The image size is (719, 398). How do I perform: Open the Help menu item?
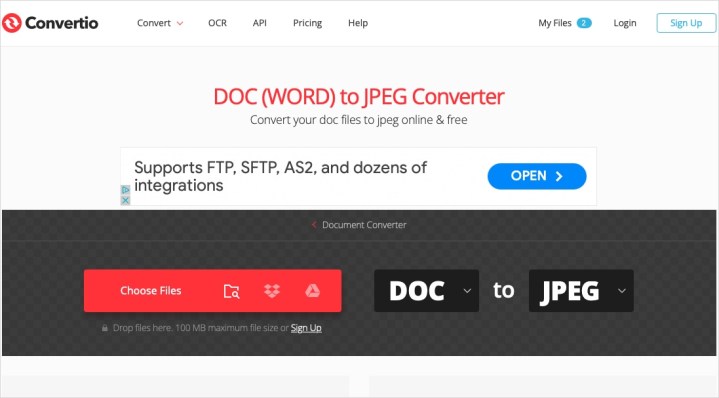(358, 23)
